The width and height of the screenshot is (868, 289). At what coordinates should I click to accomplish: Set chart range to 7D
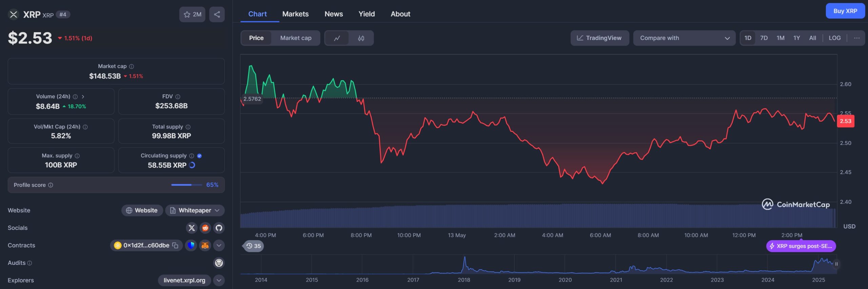pyautogui.click(x=764, y=38)
